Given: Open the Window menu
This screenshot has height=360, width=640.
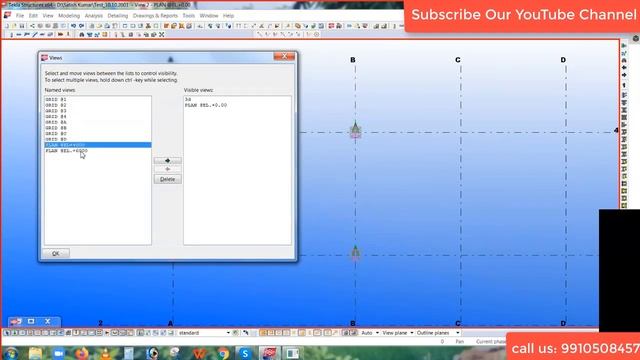Looking at the screenshot, I should [x=209, y=16].
